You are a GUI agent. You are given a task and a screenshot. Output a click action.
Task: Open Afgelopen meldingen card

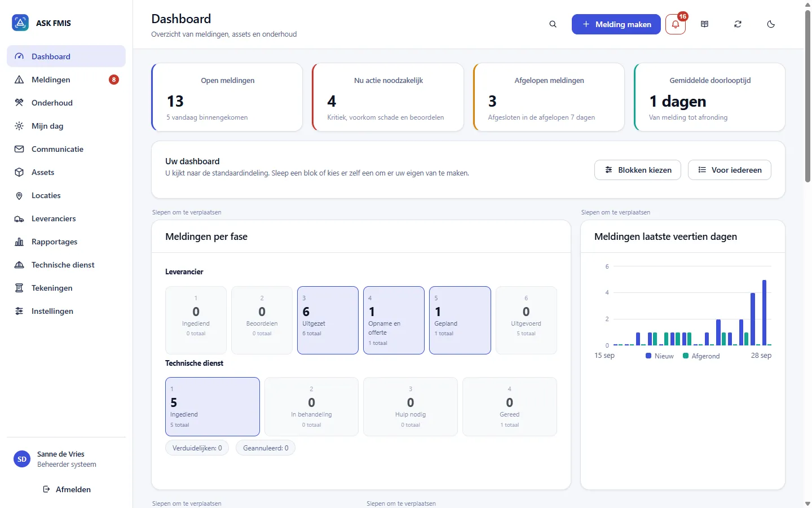click(x=549, y=97)
